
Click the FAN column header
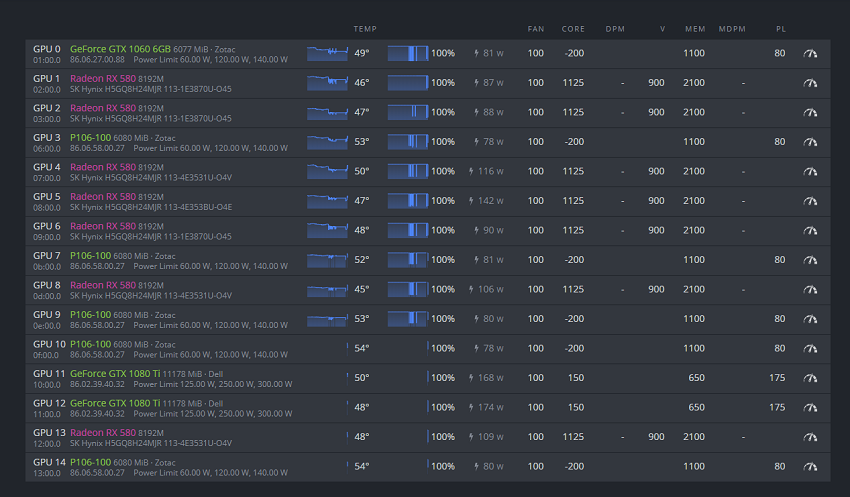[x=536, y=29]
